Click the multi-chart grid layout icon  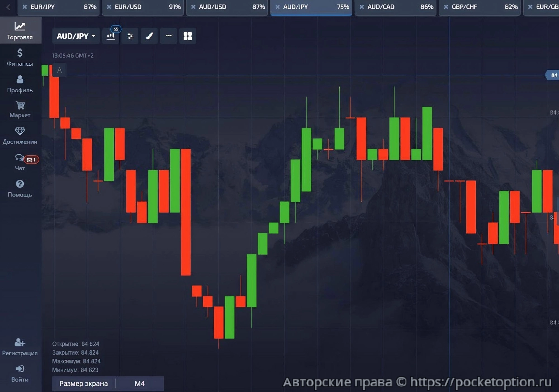coord(188,36)
